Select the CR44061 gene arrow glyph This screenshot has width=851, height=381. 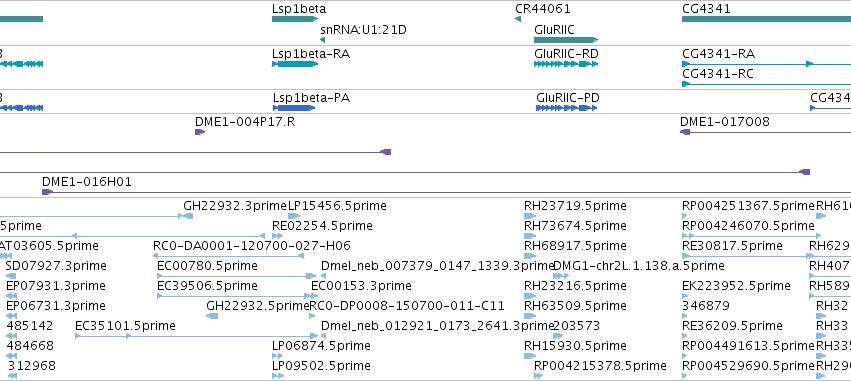[x=518, y=19]
